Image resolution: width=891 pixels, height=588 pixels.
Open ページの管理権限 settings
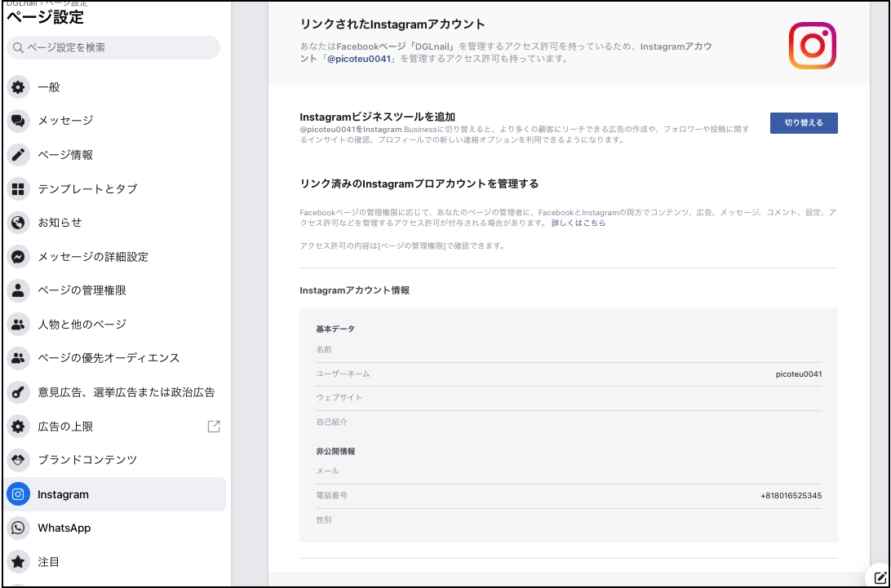[115, 290]
